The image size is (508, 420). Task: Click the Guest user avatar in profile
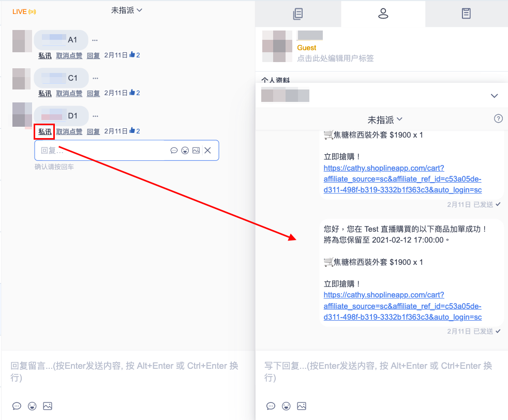click(x=277, y=47)
